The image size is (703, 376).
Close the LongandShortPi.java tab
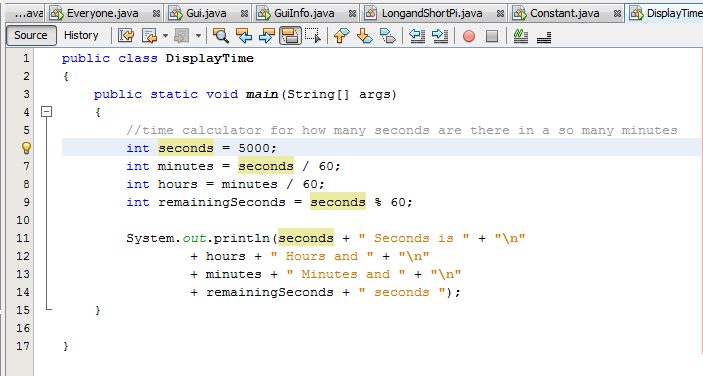click(500, 14)
